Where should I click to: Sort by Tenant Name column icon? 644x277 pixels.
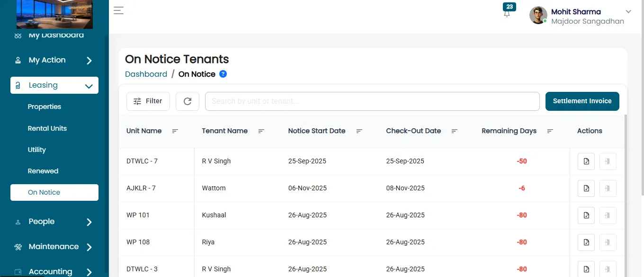(x=261, y=131)
